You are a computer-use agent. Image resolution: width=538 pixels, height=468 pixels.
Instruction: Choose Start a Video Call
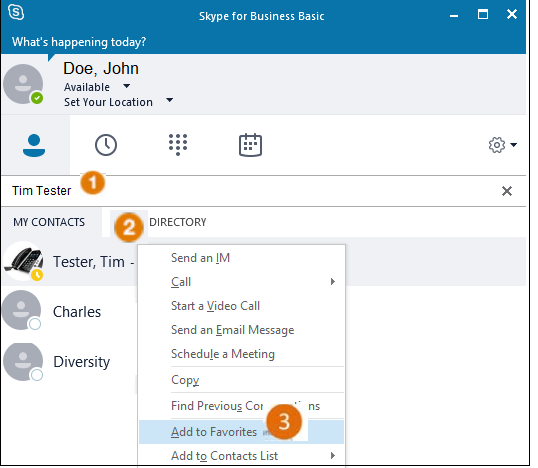[x=242, y=306]
